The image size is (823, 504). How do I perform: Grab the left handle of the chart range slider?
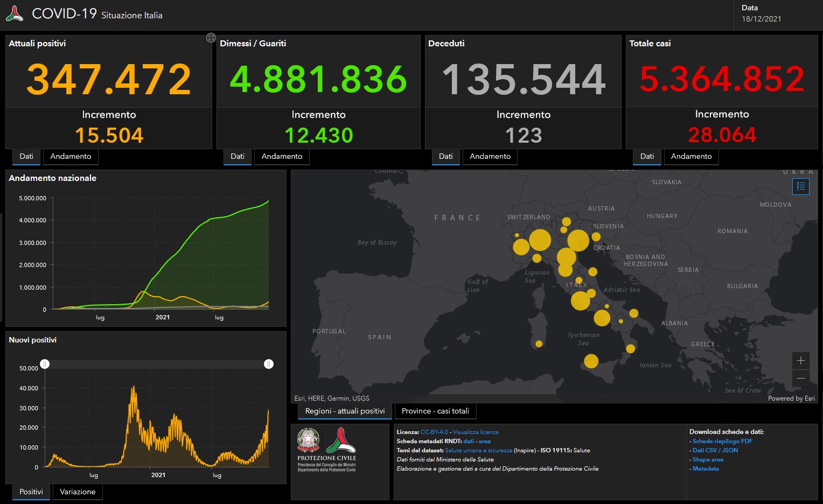(45, 364)
